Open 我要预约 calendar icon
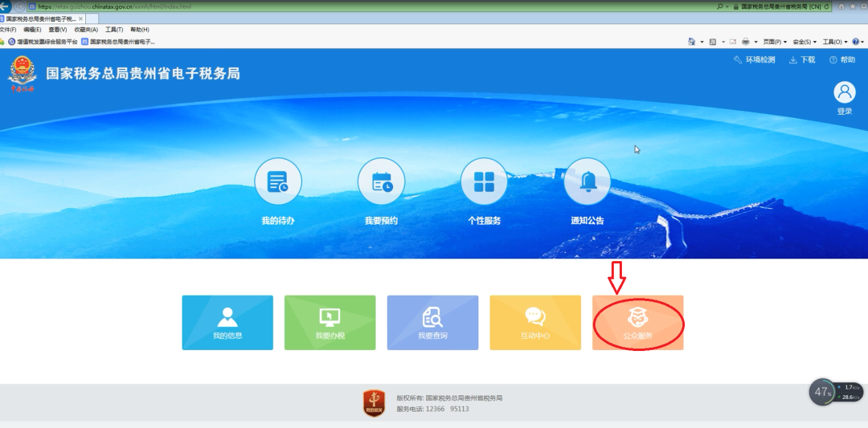The height and width of the screenshot is (428, 868). (381, 181)
